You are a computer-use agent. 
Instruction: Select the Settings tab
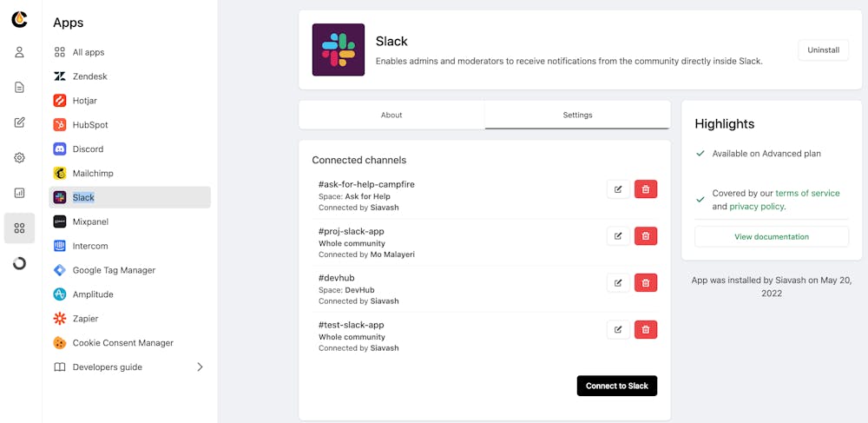(577, 115)
